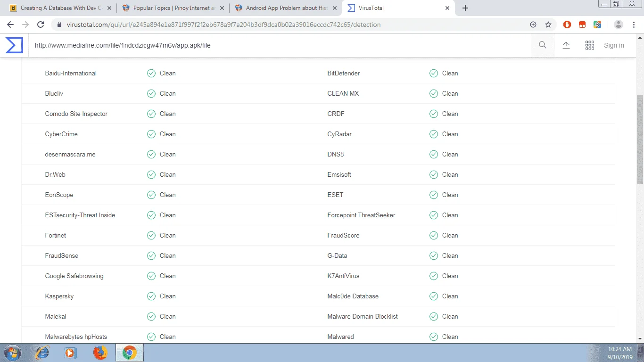Open the upload file icon
Image resolution: width=644 pixels, height=362 pixels.
click(566, 45)
